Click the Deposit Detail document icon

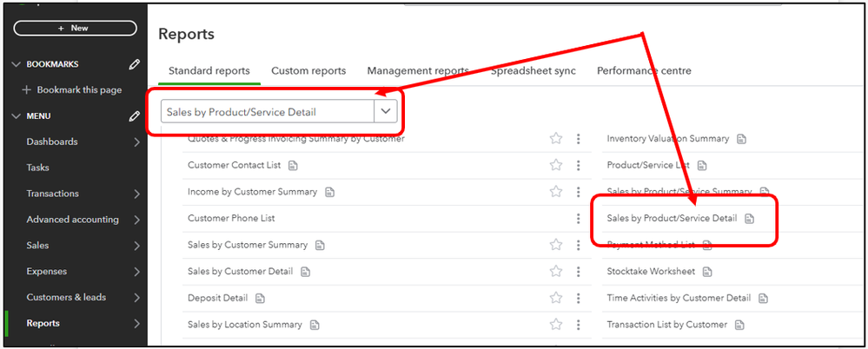click(260, 298)
